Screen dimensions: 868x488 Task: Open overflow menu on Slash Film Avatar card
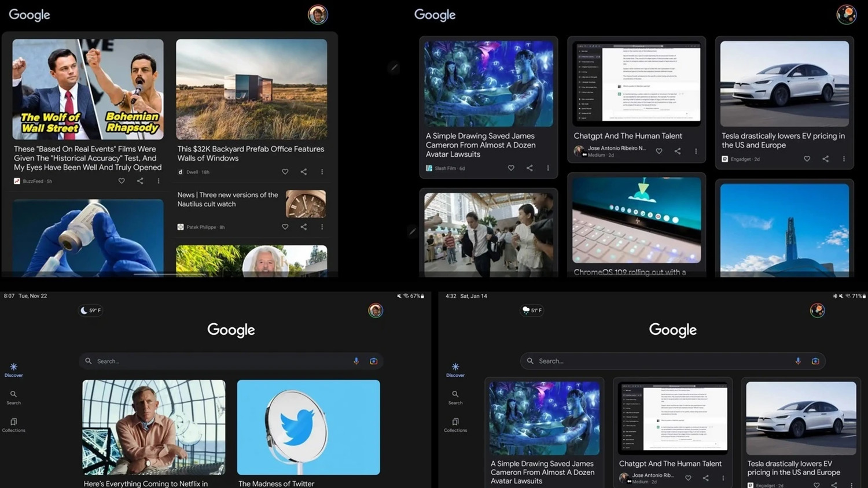tap(548, 168)
